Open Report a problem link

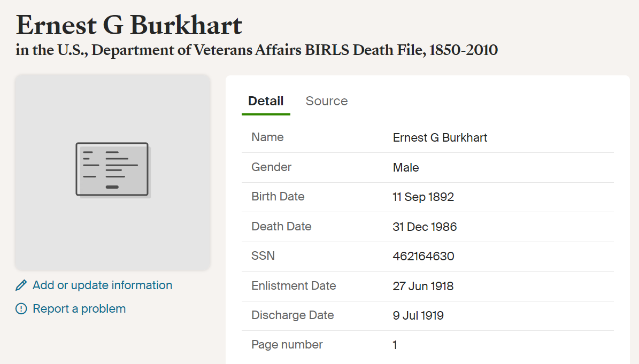(x=79, y=309)
